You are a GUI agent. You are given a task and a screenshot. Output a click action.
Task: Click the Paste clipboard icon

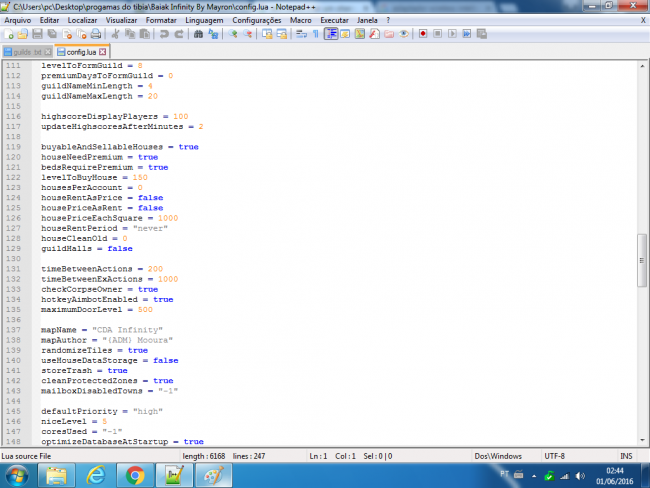145,34
